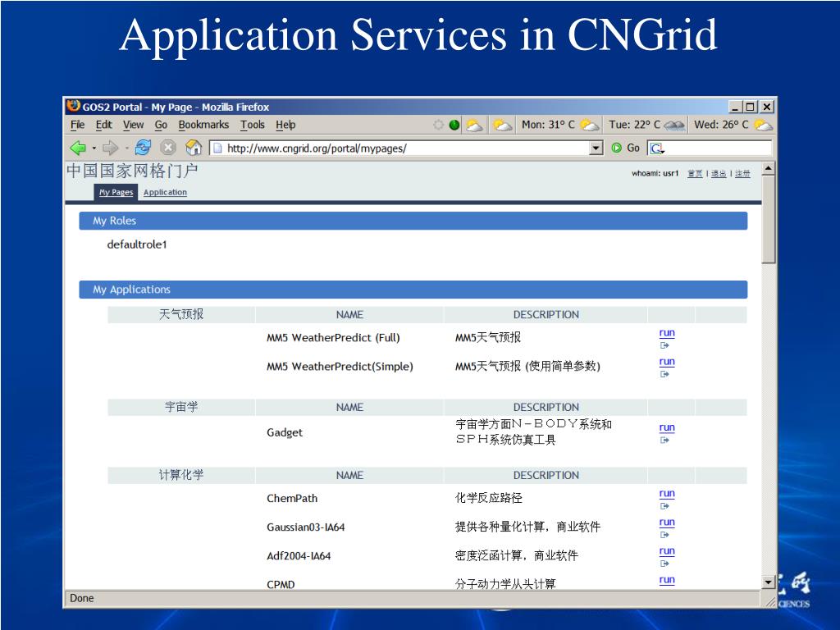Image resolution: width=840 pixels, height=630 pixels.
Task: Click the Wednesday weather forecast icon
Action: coord(764,125)
